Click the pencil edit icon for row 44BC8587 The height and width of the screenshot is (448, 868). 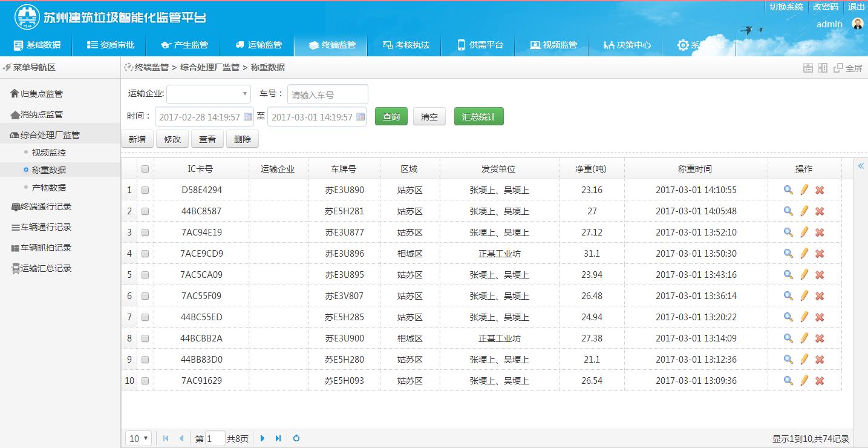tap(804, 211)
